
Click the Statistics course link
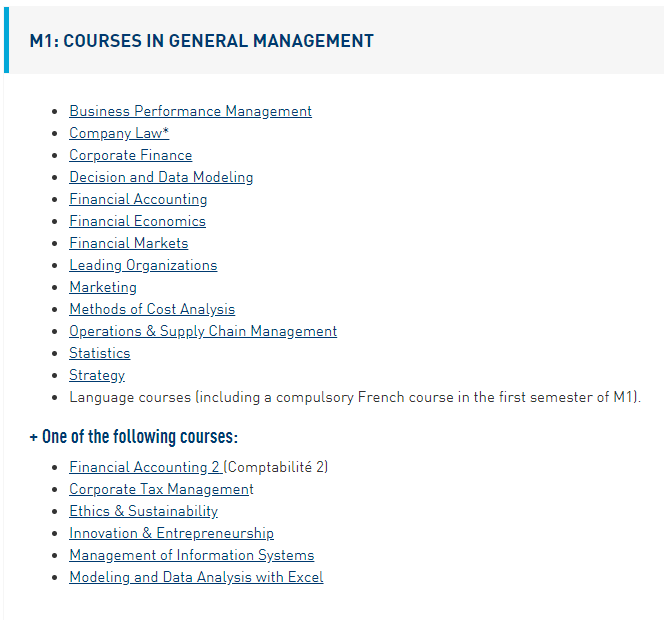[x=99, y=353]
